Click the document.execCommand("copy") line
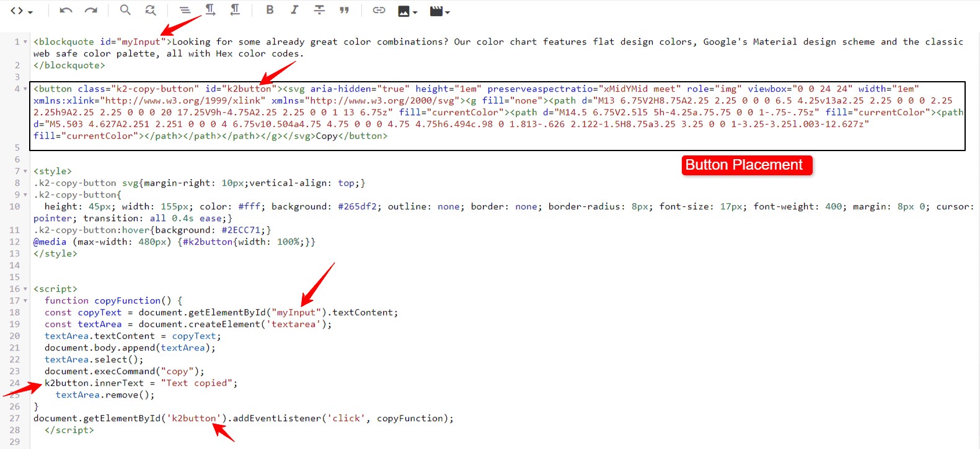The height and width of the screenshot is (449, 980). point(125,371)
